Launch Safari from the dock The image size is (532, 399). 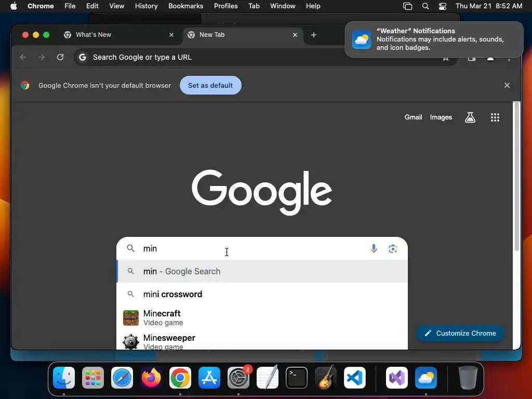tap(122, 378)
